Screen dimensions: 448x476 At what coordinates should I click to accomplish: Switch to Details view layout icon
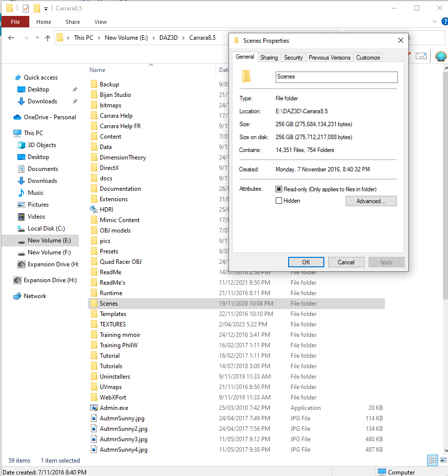433,460
